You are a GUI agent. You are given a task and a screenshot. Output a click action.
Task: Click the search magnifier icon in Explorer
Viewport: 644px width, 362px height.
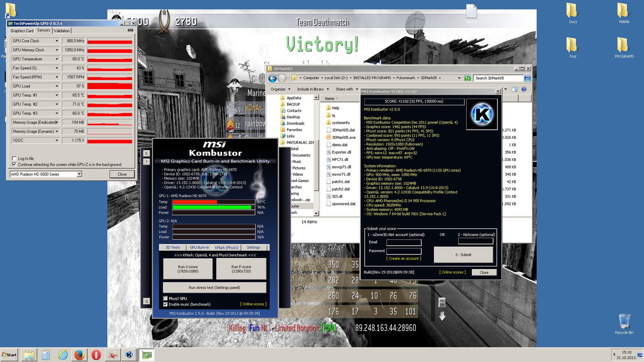[x=527, y=78]
